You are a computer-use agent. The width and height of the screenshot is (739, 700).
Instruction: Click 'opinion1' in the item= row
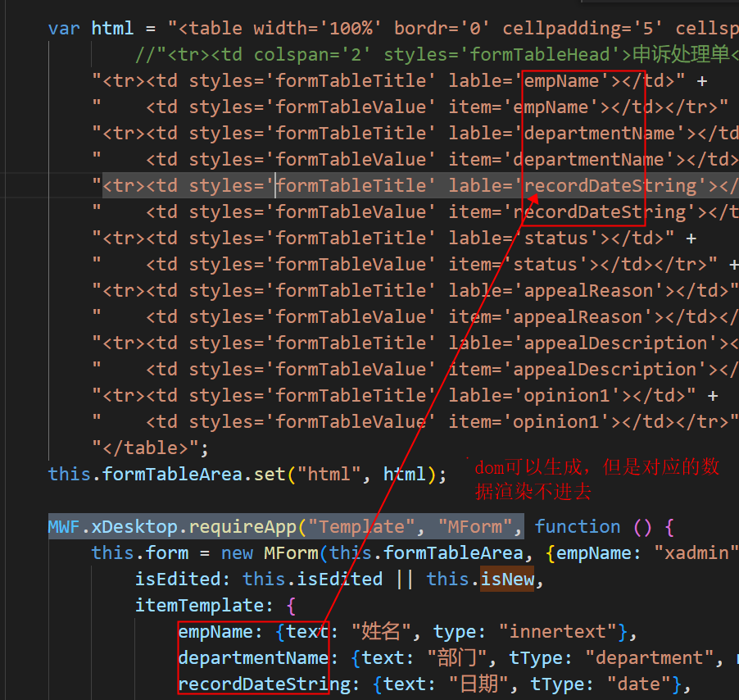[x=555, y=422]
